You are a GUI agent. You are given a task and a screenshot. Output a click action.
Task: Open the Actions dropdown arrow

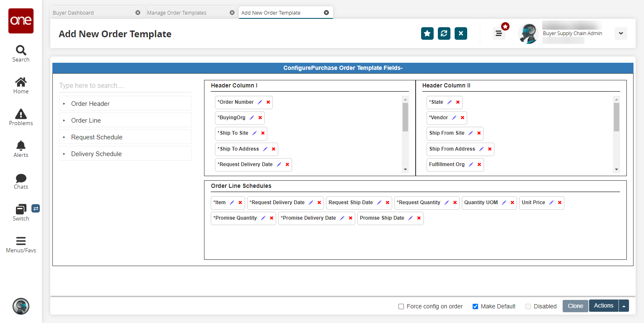point(624,306)
